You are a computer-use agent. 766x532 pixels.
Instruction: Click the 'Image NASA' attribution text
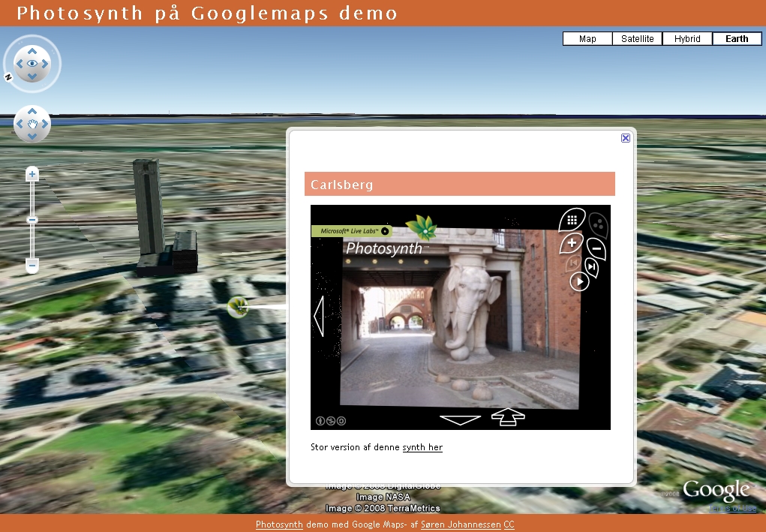point(383,497)
